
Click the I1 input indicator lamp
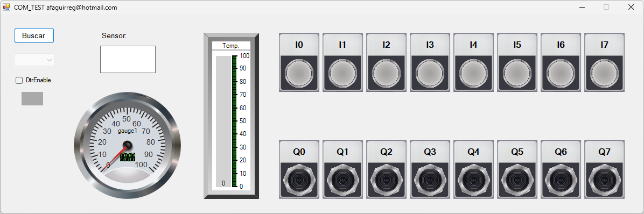point(342,74)
